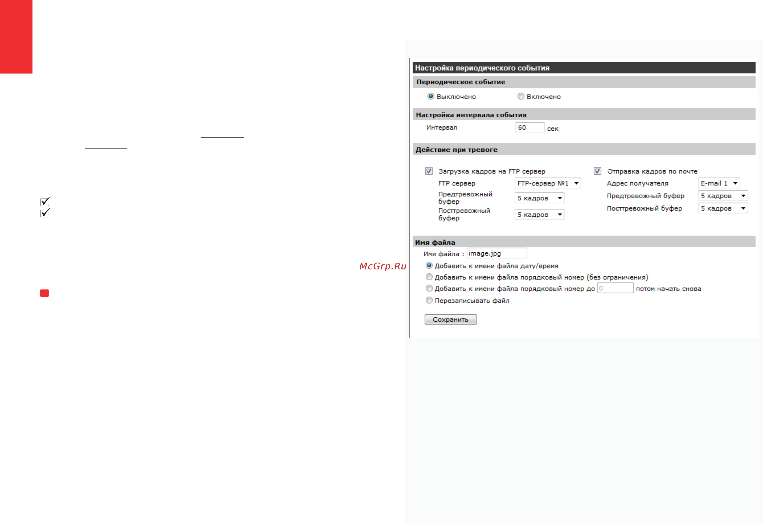This screenshot has width=763, height=532.
Task: Open mail Предтревожный буфер dropdown
Action: click(723, 196)
